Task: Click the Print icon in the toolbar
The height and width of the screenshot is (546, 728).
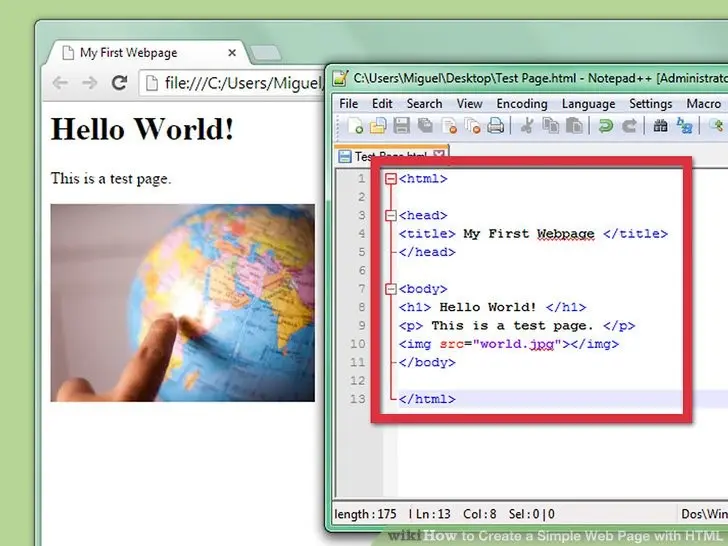Action: click(495, 125)
